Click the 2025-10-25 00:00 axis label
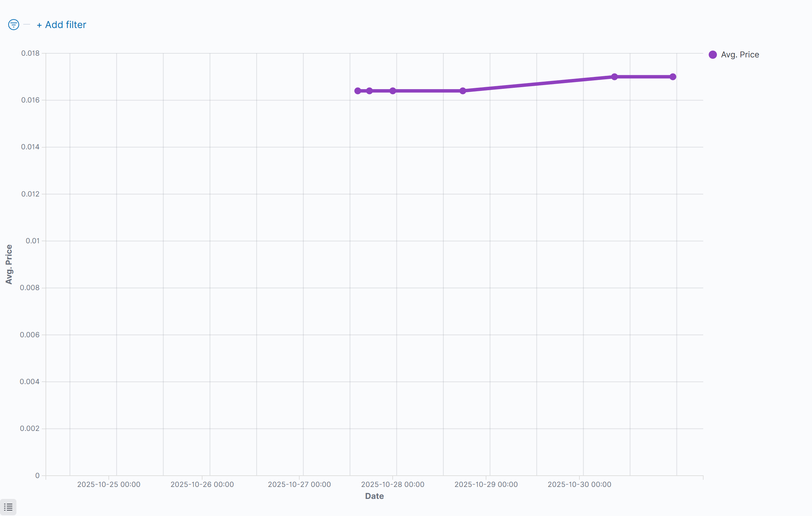Image resolution: width=812 pixels, height=516 pixels. click(109, 485)
